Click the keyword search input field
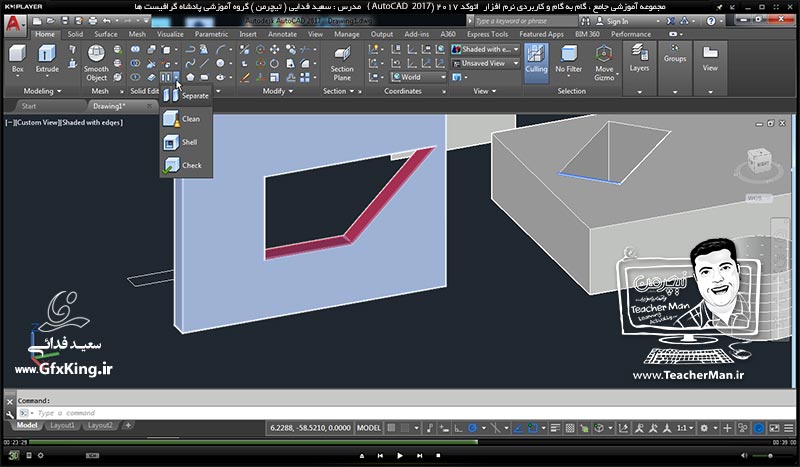Image resolution: width=800 pixels, height=467 pixels. (x=526, y=21)
